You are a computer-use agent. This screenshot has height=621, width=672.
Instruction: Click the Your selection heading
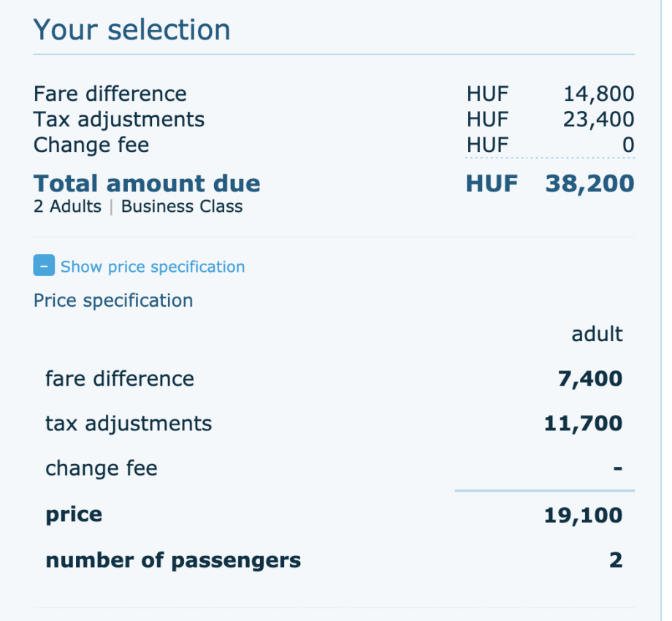[x=132, y=30]
